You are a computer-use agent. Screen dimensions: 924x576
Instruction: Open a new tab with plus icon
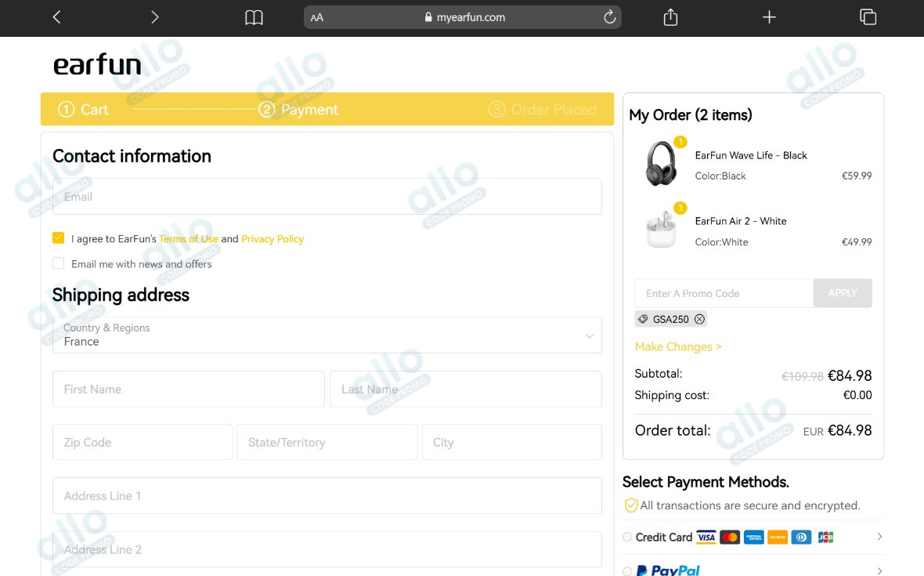(769, 17)
